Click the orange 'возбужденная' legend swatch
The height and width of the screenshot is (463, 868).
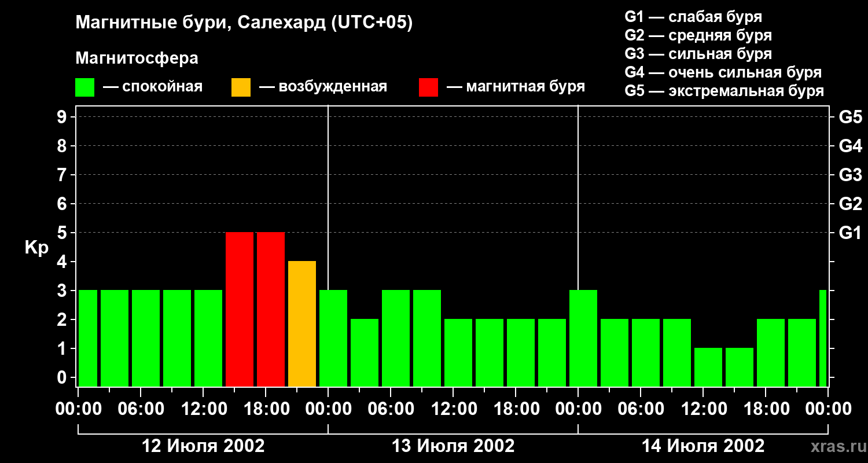(x=241, y=87)
